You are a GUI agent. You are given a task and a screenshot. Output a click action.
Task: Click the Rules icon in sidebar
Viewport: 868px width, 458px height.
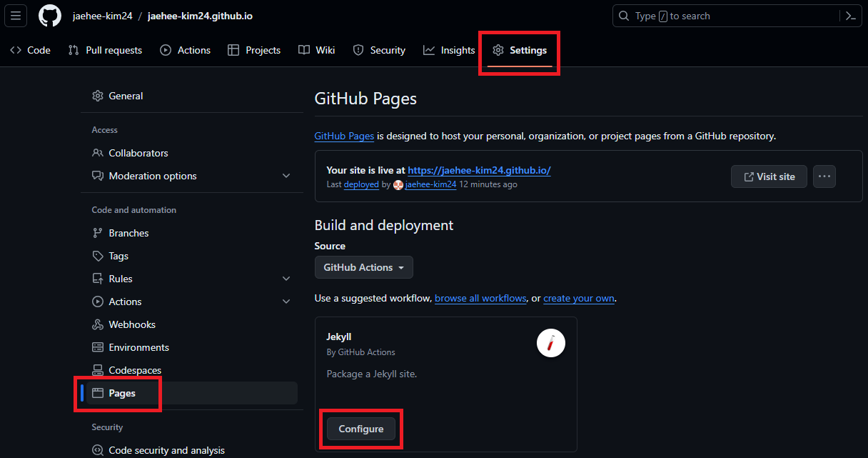(x=98, y=279)
